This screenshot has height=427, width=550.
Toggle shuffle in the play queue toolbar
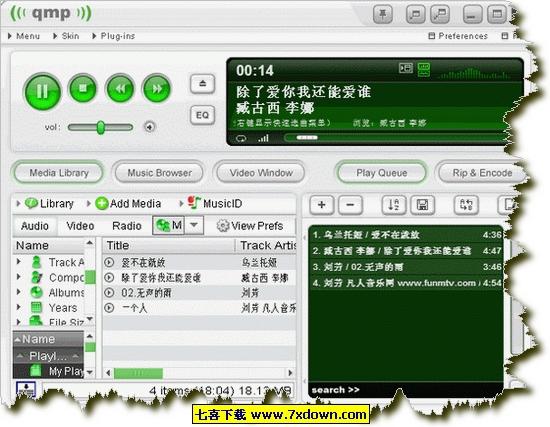pyautogui.click(x=466, y=205)
